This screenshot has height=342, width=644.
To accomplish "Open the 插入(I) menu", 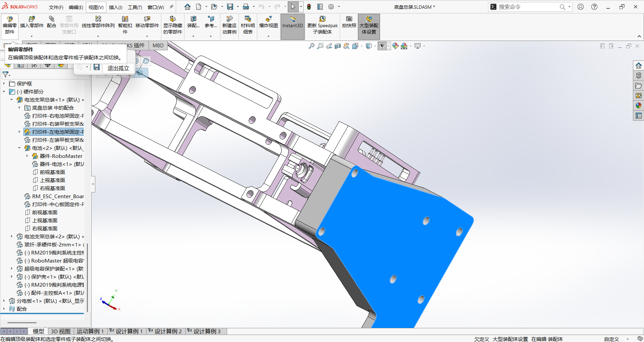I will coord(116,7).
